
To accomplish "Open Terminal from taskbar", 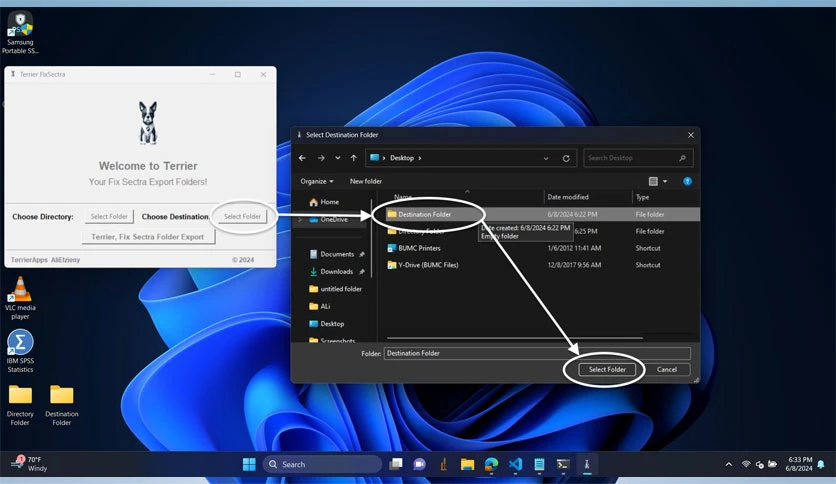I will click(563, 464).
